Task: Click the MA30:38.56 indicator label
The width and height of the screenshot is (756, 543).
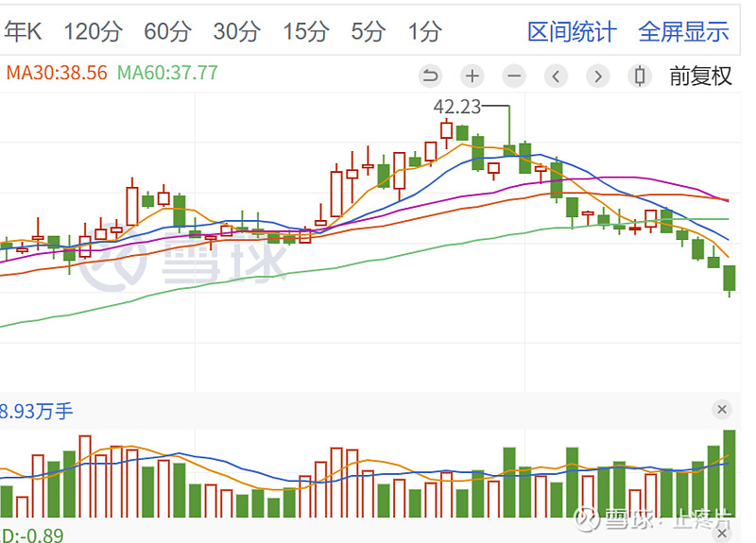Action: [55, 72]
